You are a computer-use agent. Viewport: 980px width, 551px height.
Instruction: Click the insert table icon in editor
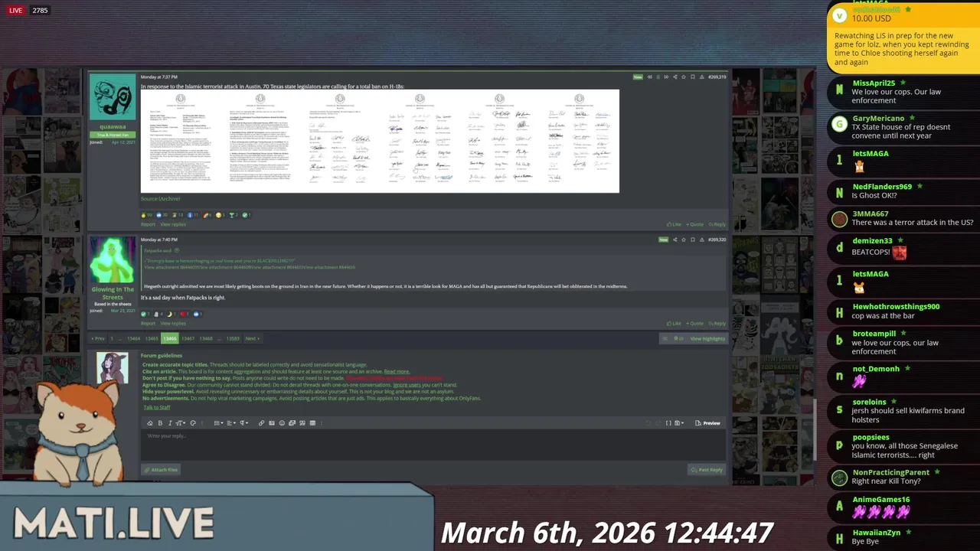(312, 423)
